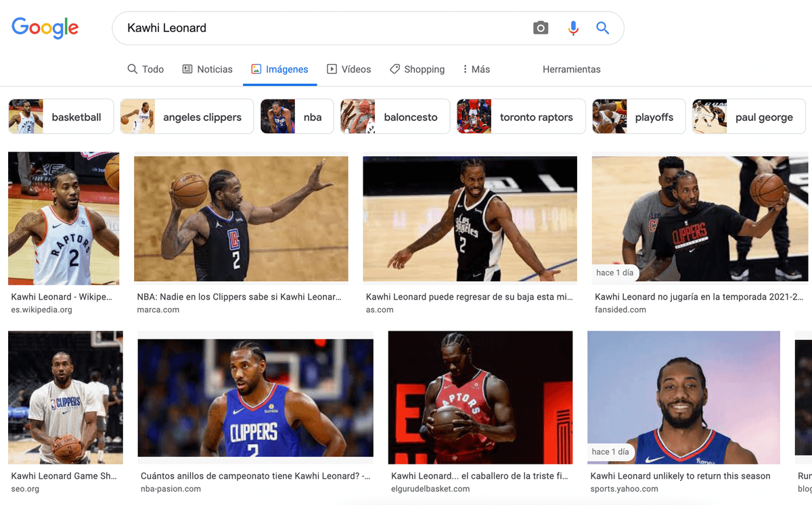Image resolution: width=812 pixels, height=505 pixels.
Task: Switch to the Todo tab
Action: pos(145,69)
